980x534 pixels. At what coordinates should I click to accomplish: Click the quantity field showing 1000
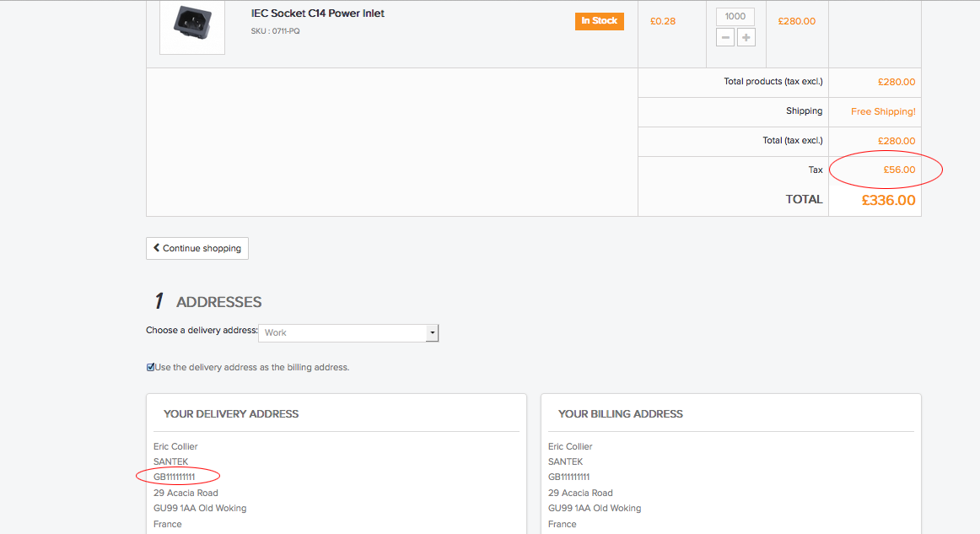click(735, 17)
